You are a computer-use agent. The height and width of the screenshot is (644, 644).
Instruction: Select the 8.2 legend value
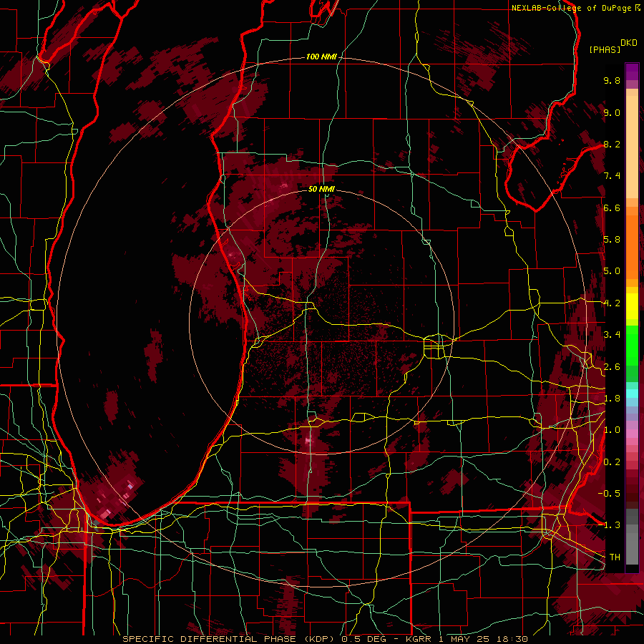[x=612, y=145]
